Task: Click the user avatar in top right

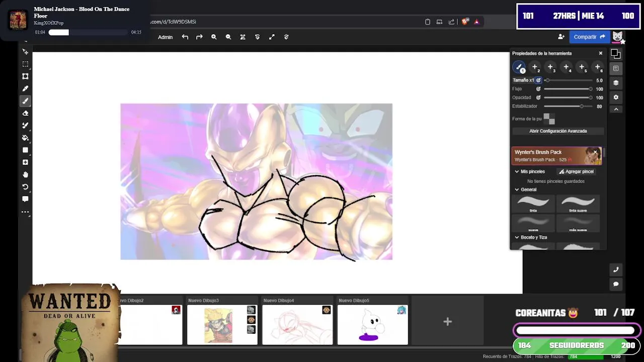Action: tap(618, 37)
